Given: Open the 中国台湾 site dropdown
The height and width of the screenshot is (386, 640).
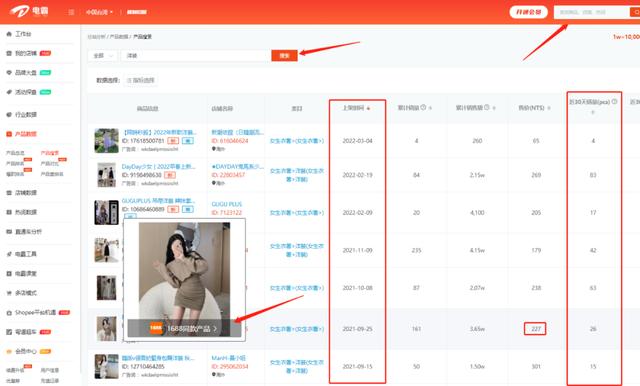Looking at the screenshot, I should coord(99,12).
